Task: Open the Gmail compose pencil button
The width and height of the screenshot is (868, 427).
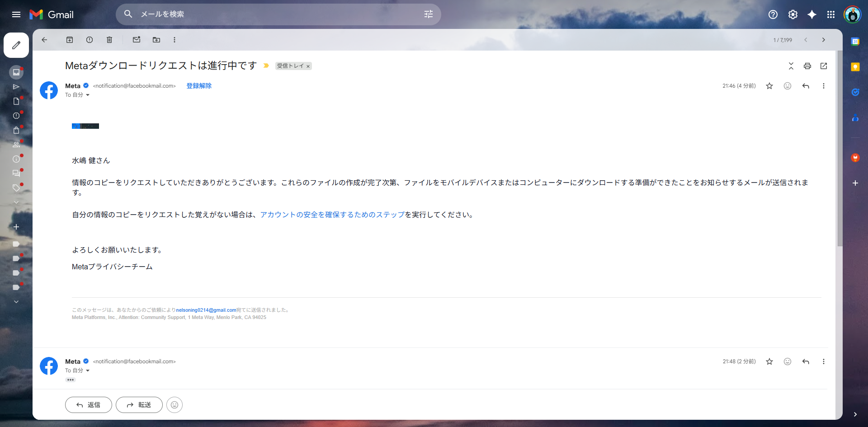Action: tap(16, 45)
